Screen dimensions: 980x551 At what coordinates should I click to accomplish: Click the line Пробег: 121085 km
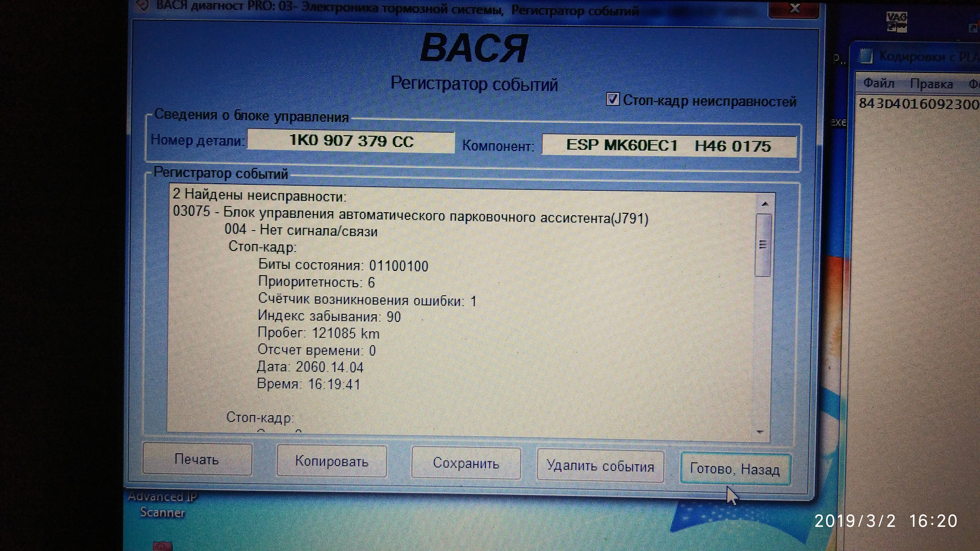[x=318, y=333]
